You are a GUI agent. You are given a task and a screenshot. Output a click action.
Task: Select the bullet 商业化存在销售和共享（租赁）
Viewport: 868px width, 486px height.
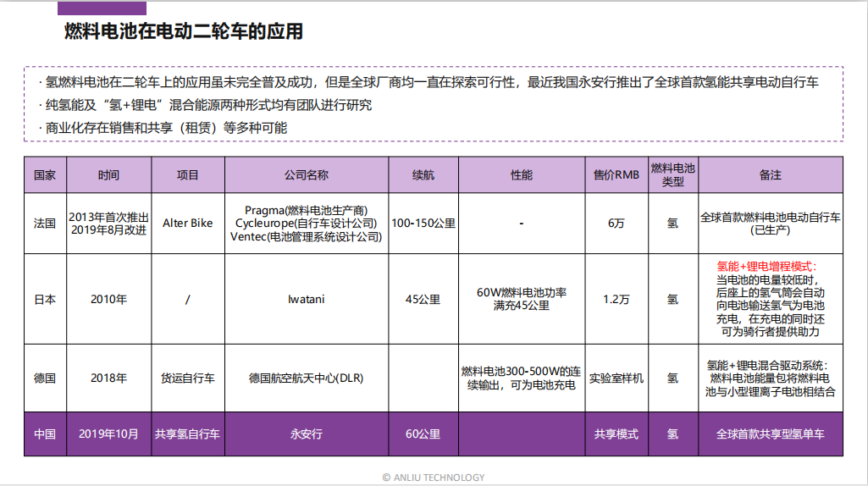point(163,128)
